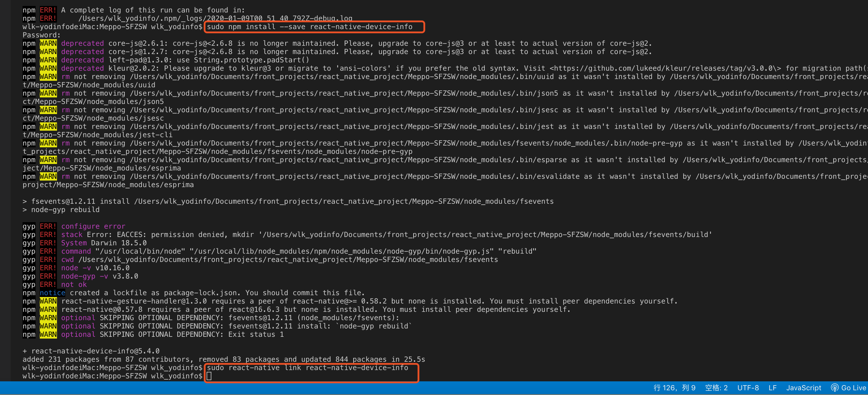Screen dimensions: 868x395
Task: Click the blue npm notice label
Action: (x=52, y=293)
